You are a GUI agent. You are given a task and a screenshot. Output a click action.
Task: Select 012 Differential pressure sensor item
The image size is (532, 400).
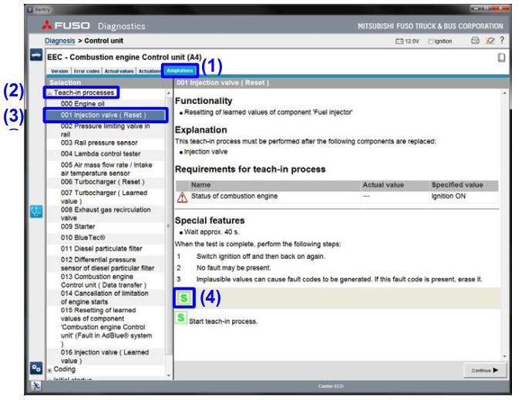(x=105, y=264)
